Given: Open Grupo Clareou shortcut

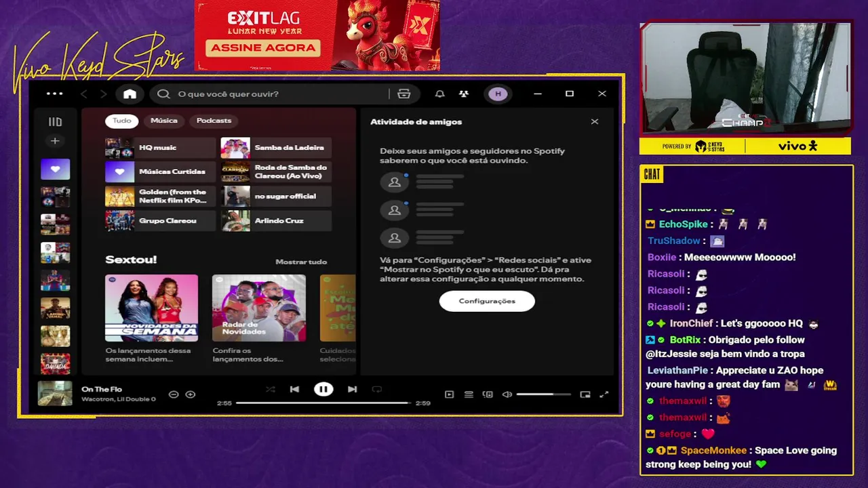Looking at the screenshot, I should (x=160, y=221).
